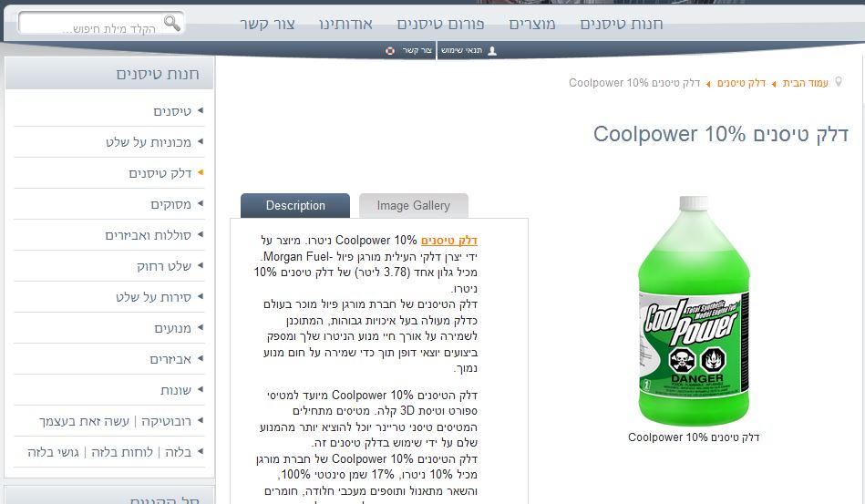The image size is (865, 504).
Task: Click the user icon beside תנאי שימוש
Action: pyautogui.click(x=492, y=51)
